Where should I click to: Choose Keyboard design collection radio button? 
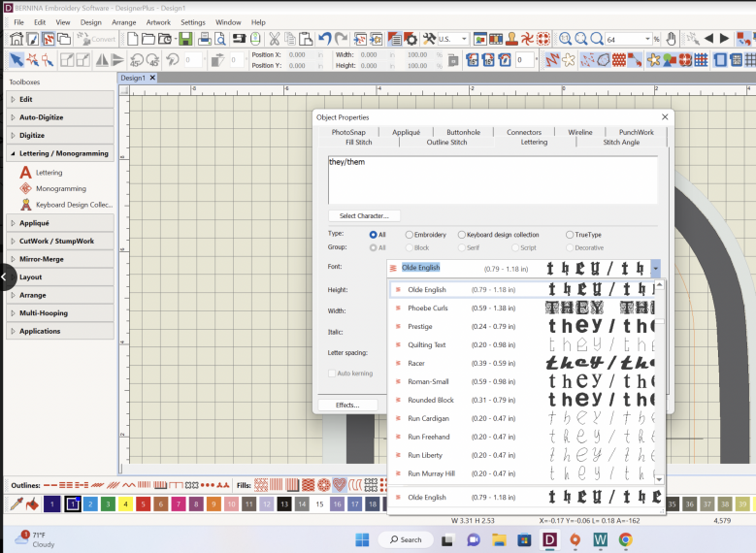[x=461, y=234]
